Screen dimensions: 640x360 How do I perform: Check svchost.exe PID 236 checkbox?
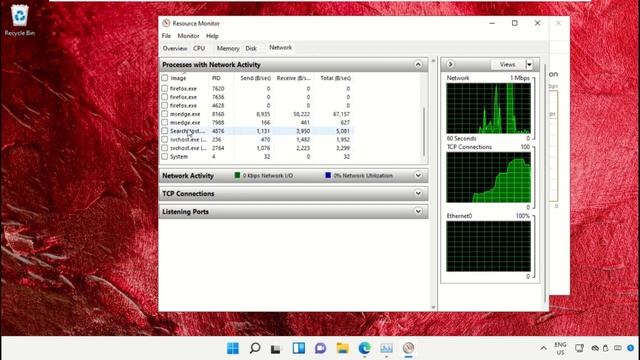pyautogui.click(x=164, y=140)
